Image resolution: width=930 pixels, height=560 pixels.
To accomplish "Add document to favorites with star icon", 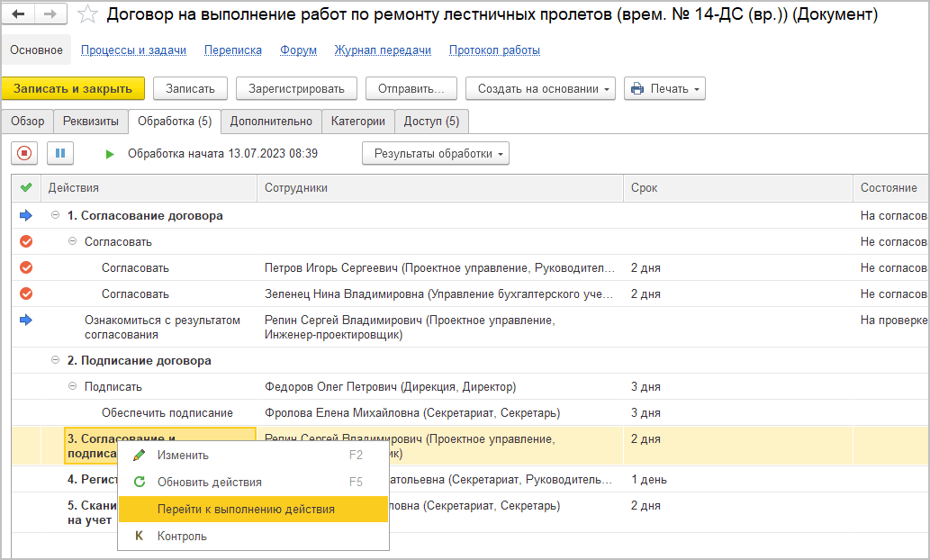I will (x=87, y=14).
